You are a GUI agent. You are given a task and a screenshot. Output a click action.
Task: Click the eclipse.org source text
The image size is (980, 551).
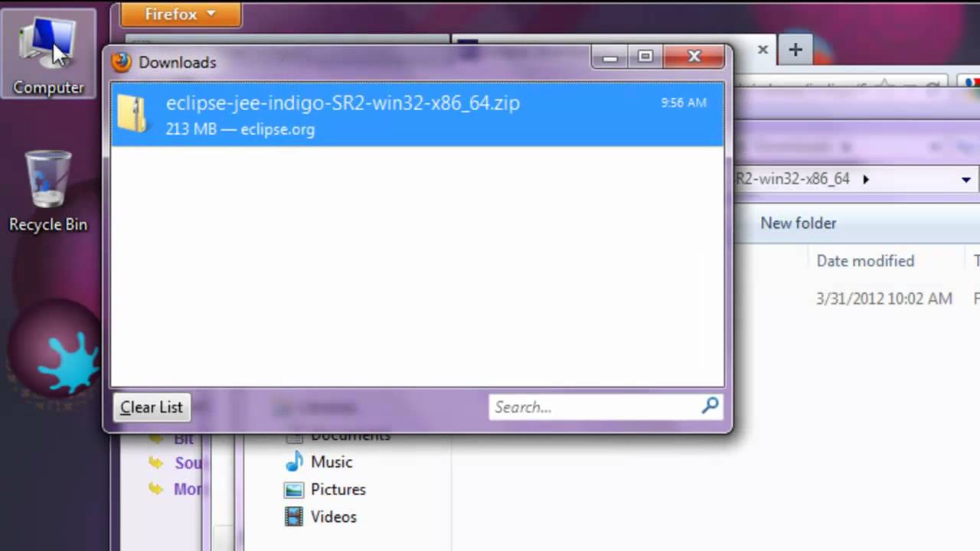[x=277, y=129]
